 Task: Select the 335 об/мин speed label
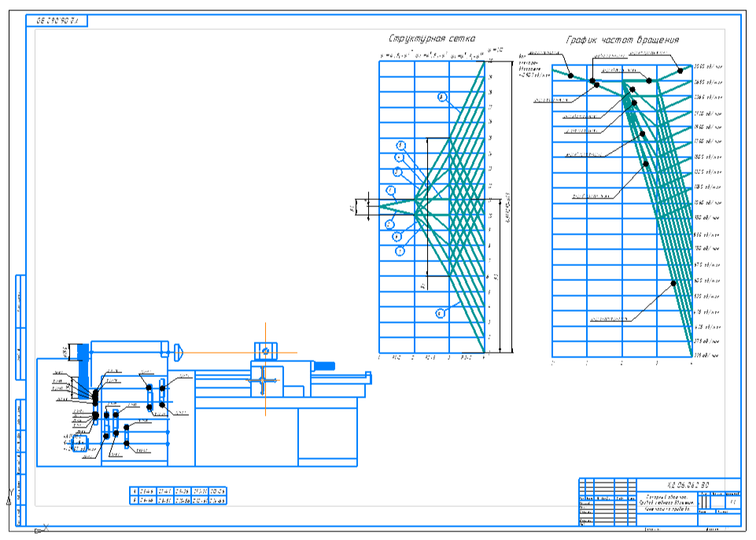point(706,356)
